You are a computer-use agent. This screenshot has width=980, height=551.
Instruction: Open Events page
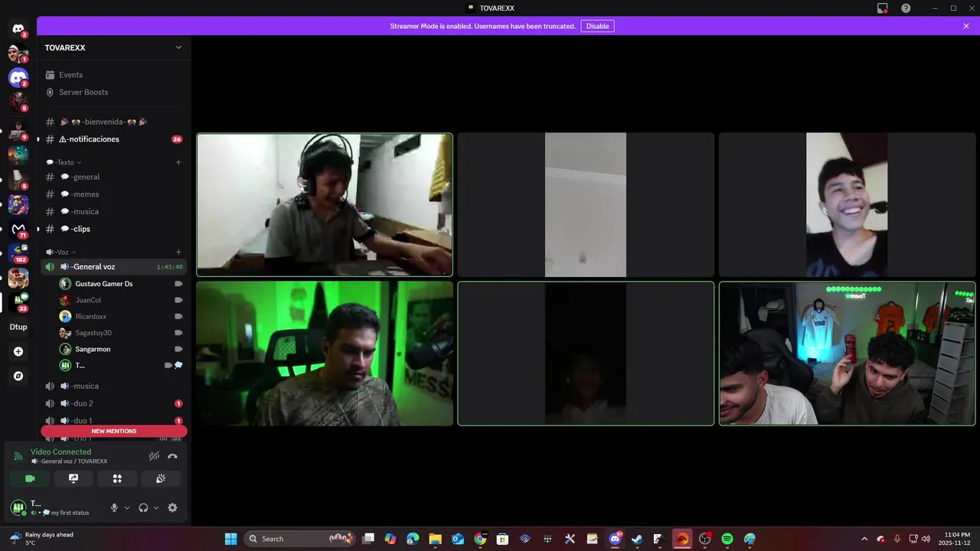(x=113, y=75)
